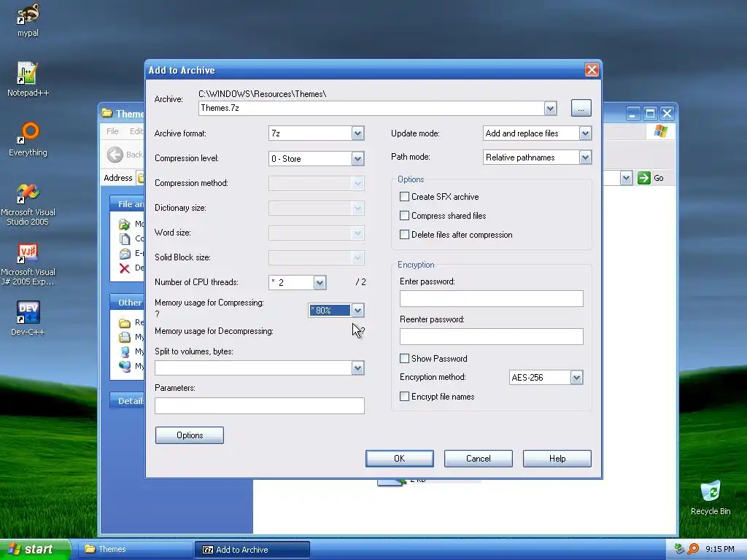Screen dimensions: 747x560
Task: Toggle the Show Password checkbox
Action: [404, 359]
